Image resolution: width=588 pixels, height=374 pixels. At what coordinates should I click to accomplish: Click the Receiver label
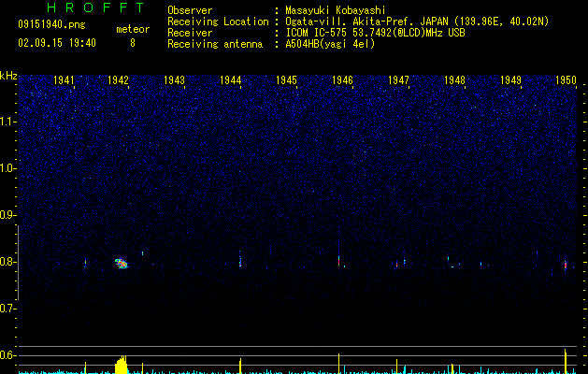(190, 33)
